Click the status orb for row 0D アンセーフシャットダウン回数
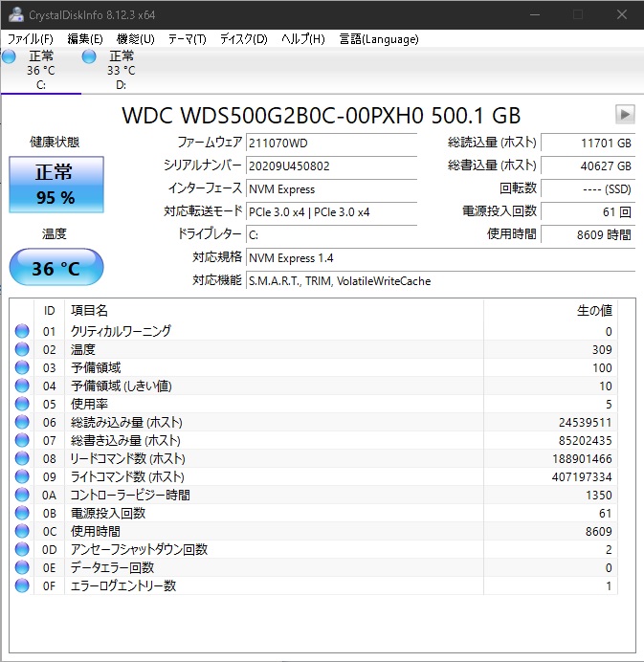Viewport: 644px width, 662px height. [22, 549]
